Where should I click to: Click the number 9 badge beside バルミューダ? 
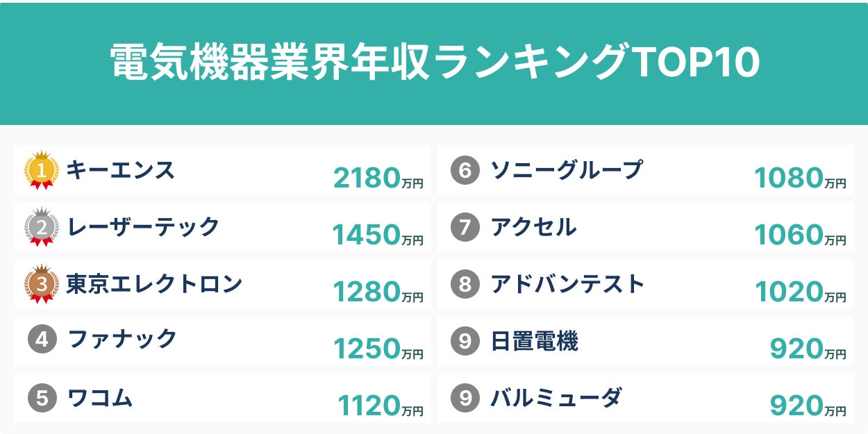(x=465, y=398)
